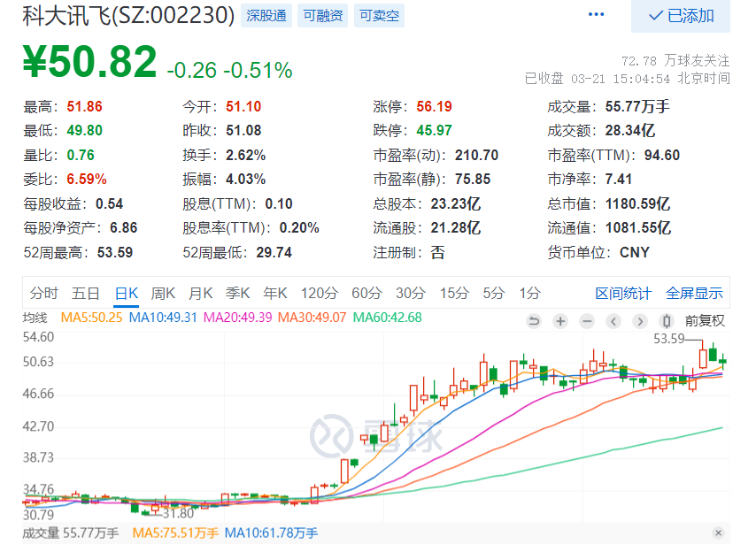This screenshot has height=544, width=756.
Task: Close the volume panel with X icon
Action: tap(719, 533)
